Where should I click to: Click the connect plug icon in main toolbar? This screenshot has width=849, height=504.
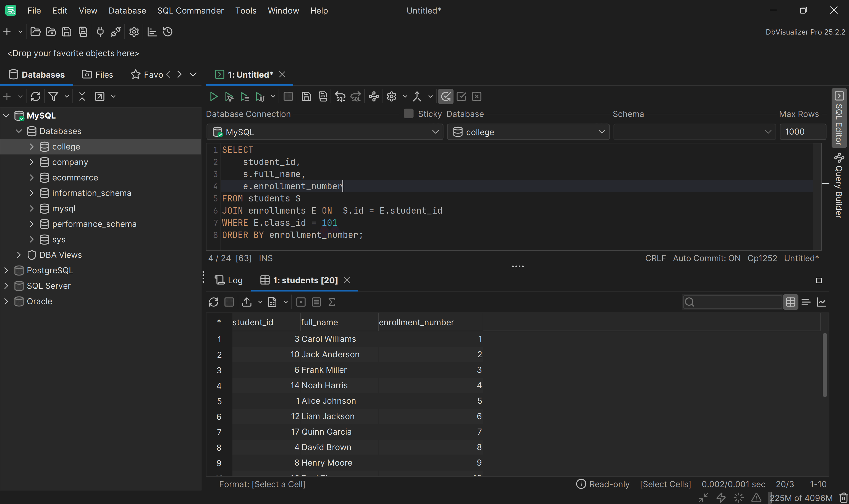tap(100, 32)
